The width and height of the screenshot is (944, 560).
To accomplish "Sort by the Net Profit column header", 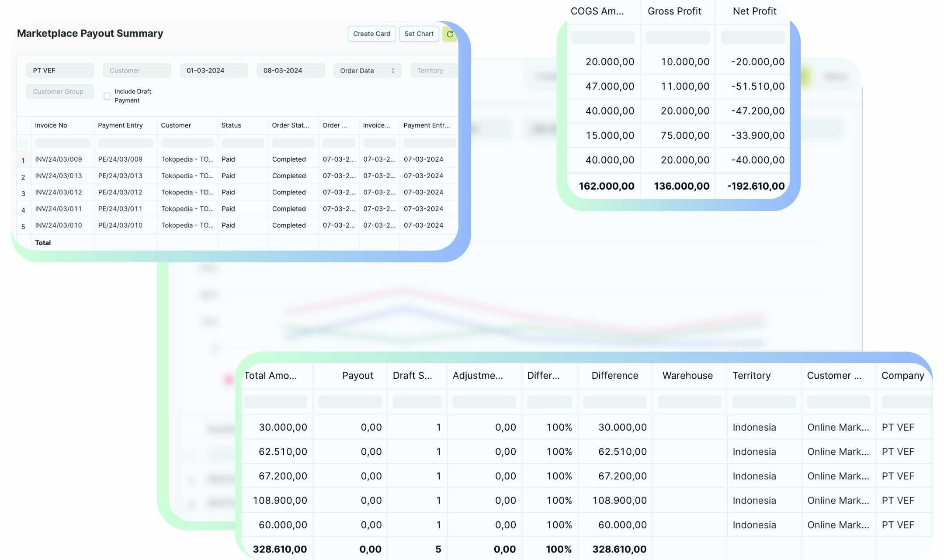I will (754, 11).
